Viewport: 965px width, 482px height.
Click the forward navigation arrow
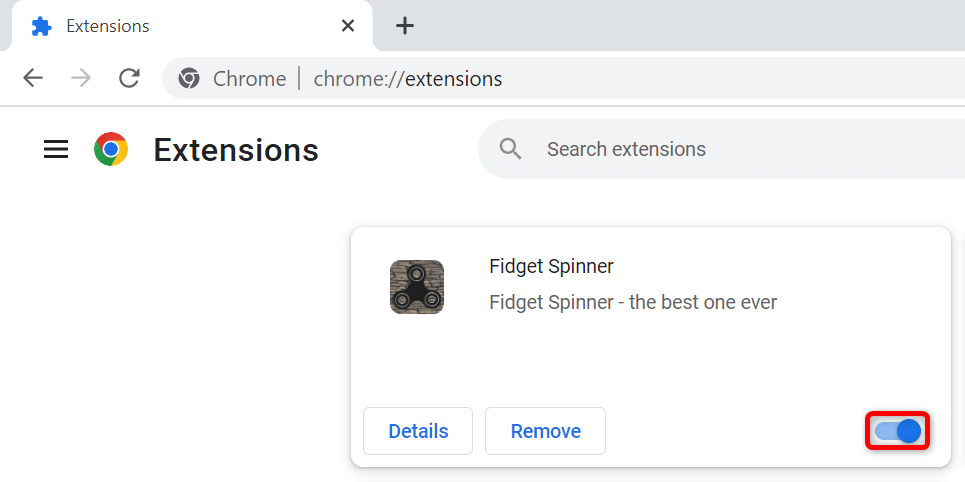coord(81,78)
